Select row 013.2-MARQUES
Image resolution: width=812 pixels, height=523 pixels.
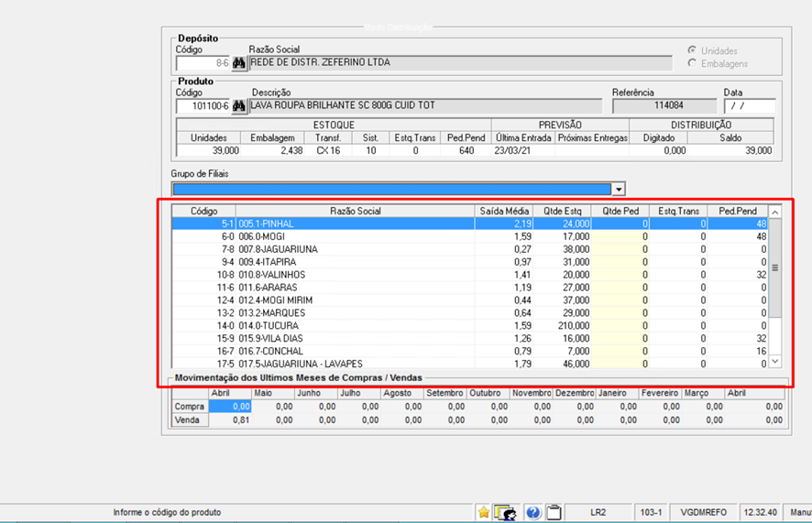[470, 313]
